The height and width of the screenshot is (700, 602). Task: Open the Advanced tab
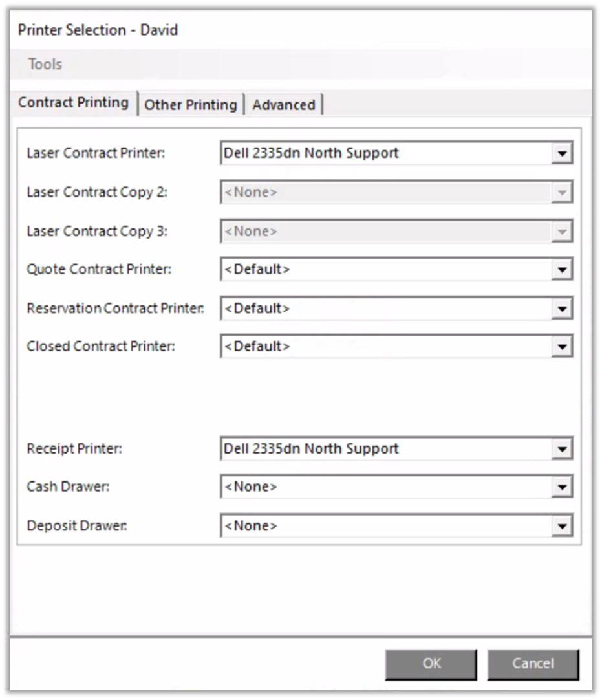[284, 105]
